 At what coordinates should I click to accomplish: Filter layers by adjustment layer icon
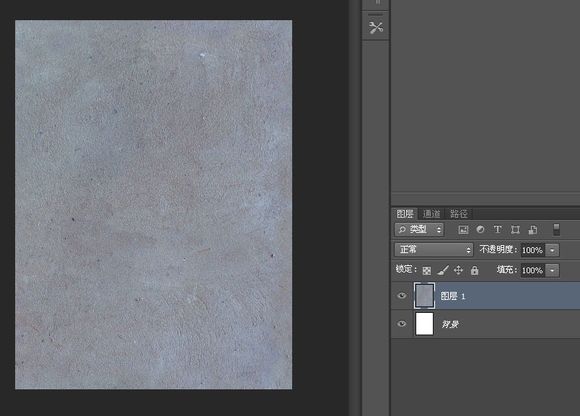pyautogui.click(x=480, y=230)
